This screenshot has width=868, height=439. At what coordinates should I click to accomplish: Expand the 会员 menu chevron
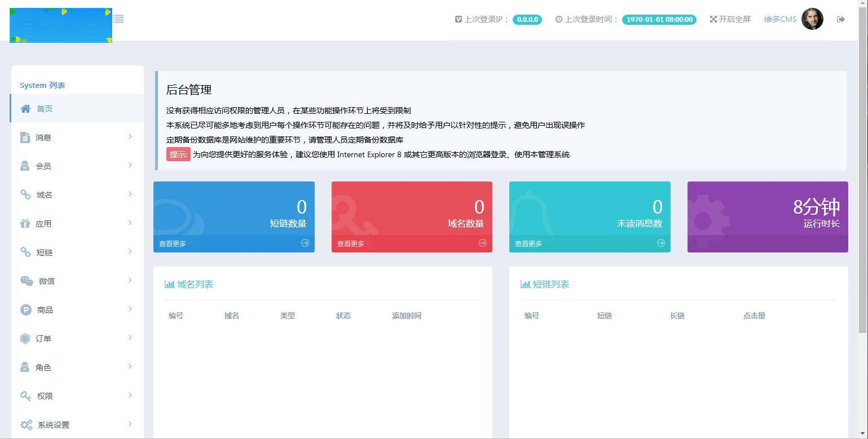[x=131, y=166]
